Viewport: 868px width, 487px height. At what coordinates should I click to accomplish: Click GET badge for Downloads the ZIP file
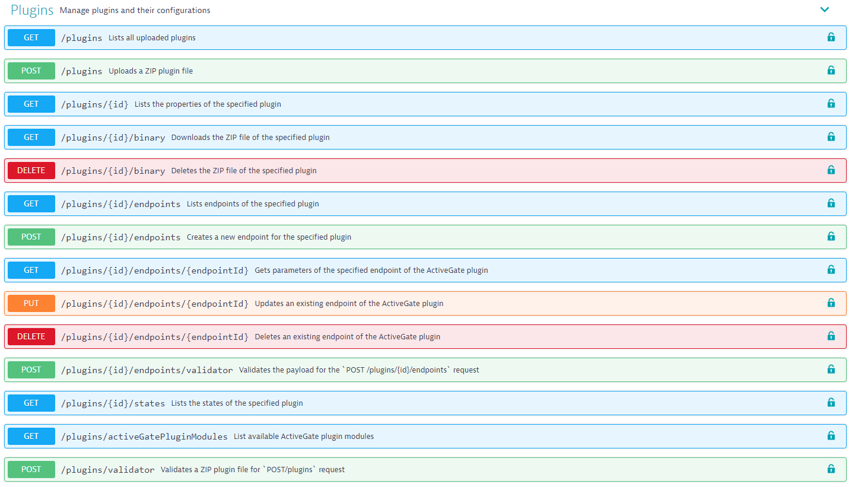point(31,137)
